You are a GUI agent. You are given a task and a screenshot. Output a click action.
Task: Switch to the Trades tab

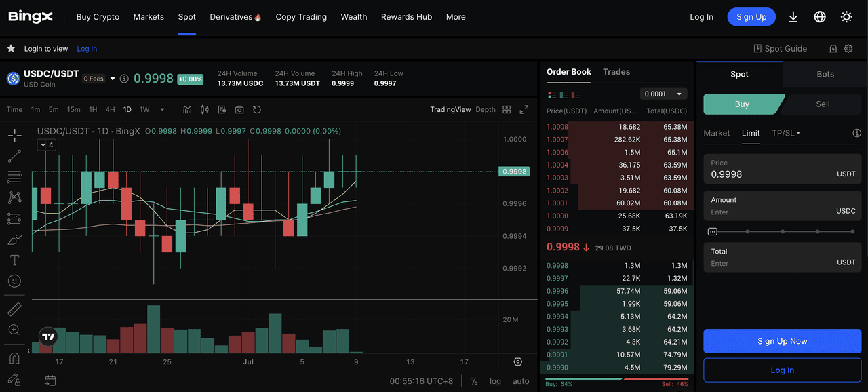[616, 72]
